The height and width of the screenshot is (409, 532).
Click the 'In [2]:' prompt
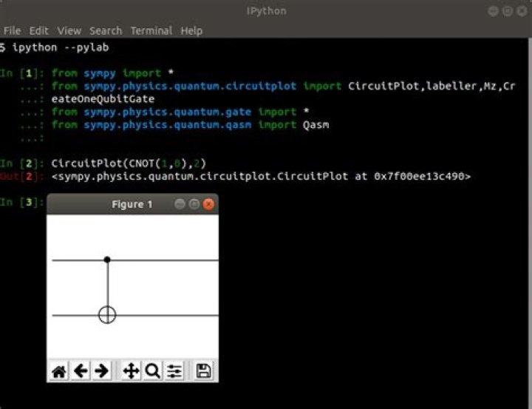(22, 163)
